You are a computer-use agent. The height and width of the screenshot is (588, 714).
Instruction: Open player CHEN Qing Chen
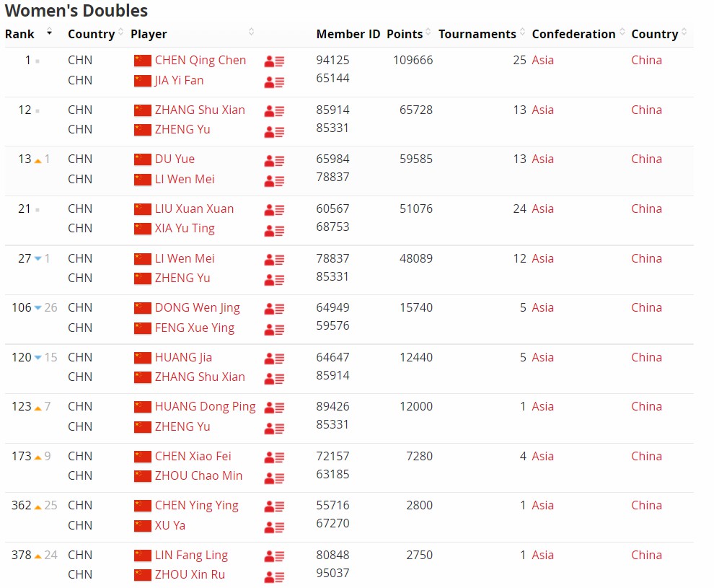[200, 60]
